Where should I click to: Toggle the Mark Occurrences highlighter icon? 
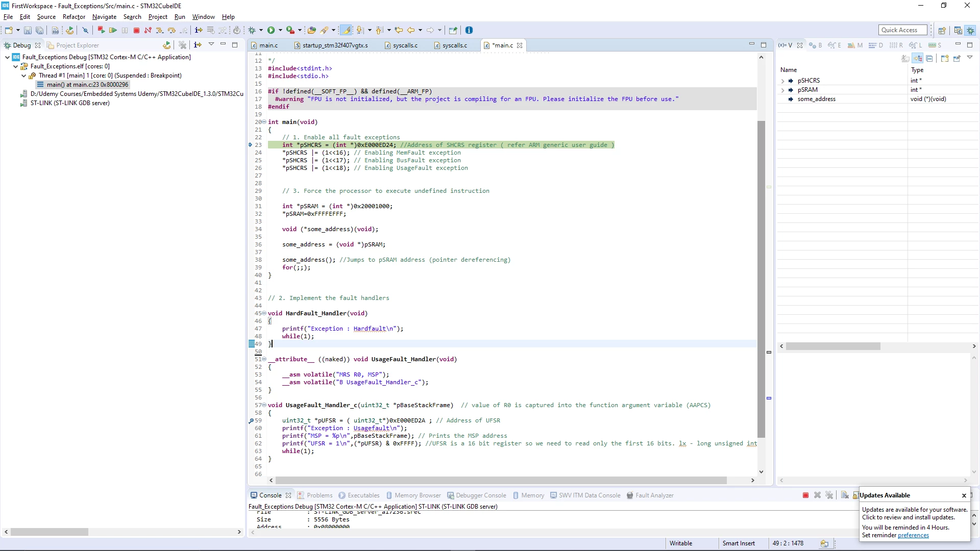click(x=346, y=31)
